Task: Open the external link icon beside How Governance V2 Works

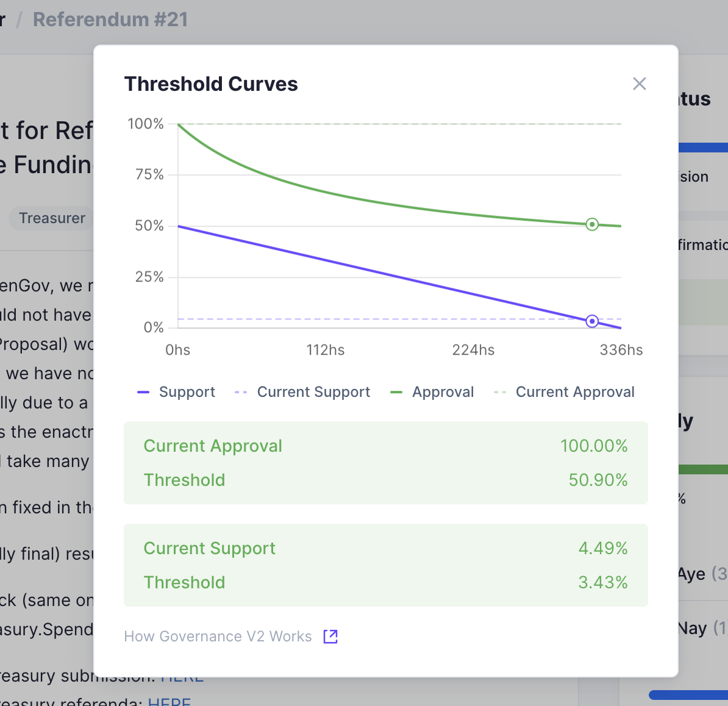Action: tap(330, 636)
